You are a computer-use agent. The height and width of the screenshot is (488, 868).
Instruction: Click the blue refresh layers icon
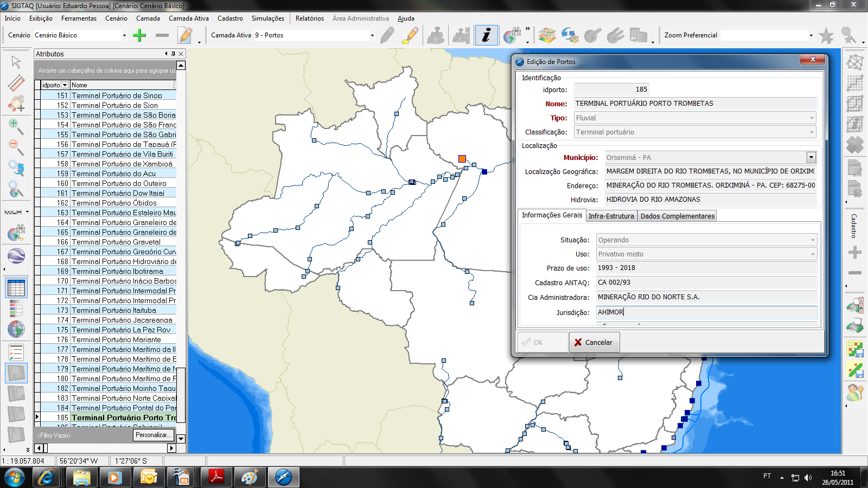(x=570, y=35)
